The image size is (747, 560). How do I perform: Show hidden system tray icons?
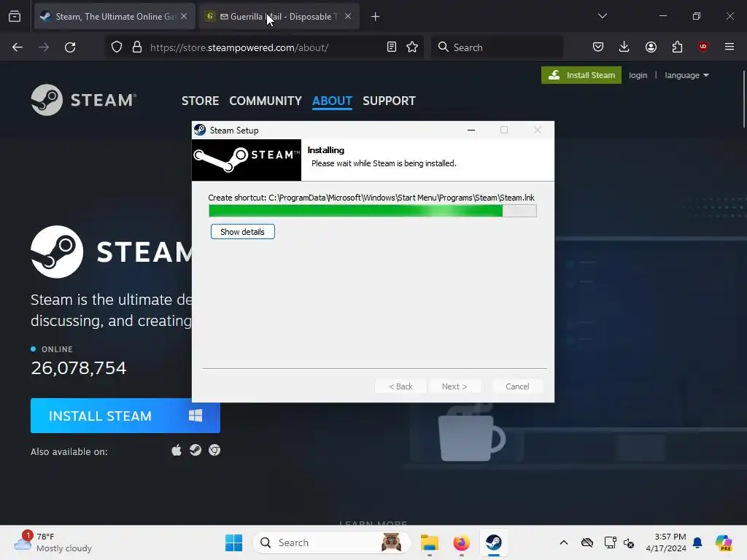(564, 542)
